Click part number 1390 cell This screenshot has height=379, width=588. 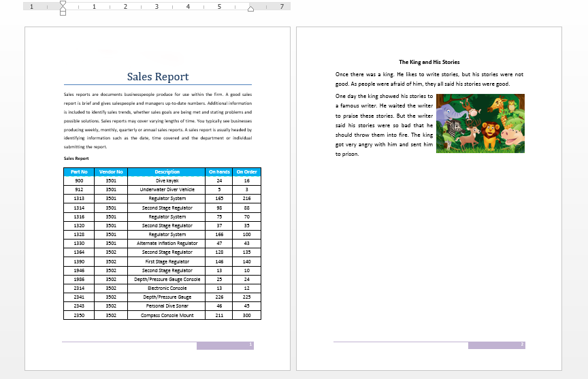click(79, 262)
